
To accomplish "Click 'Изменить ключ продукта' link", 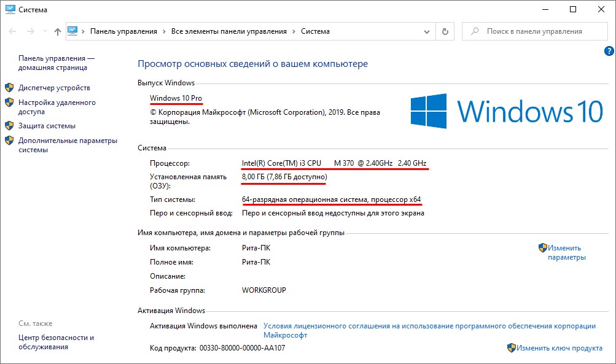I will pos(559,348).
